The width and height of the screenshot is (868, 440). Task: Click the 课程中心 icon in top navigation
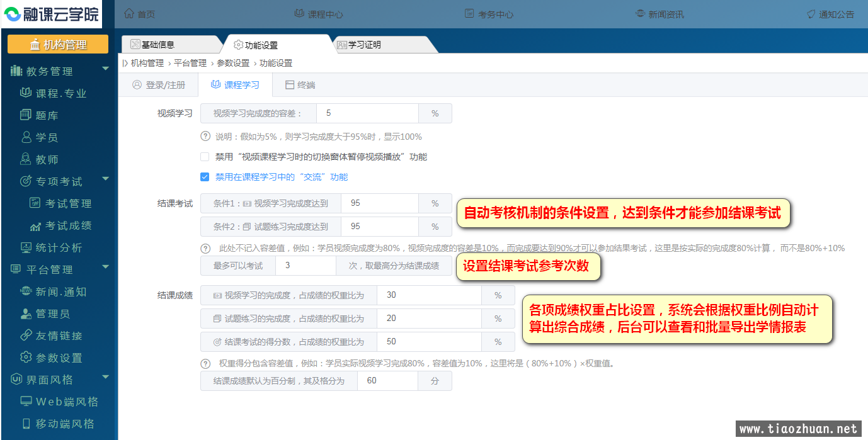[299, 14]
